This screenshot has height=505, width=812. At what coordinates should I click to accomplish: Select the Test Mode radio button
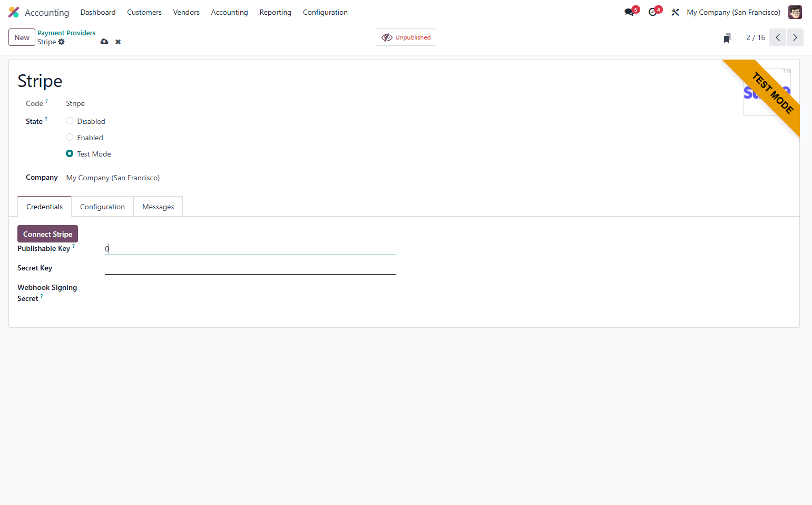point(70,153)
